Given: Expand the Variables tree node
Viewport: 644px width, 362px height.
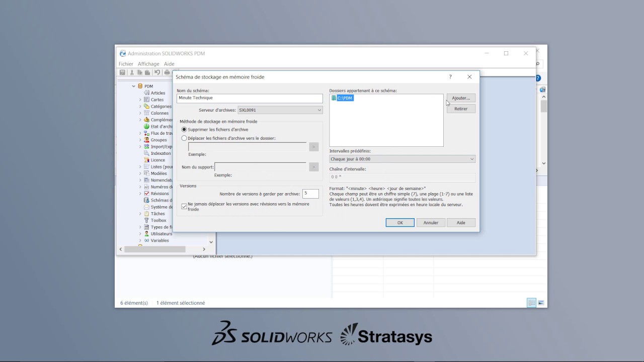Looking at the screenshot, I should 140,240.
